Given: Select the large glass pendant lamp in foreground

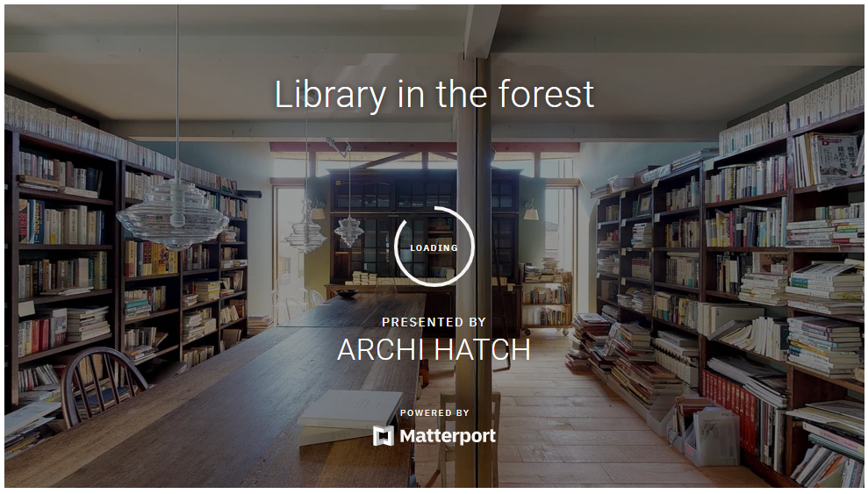Looking at the screenshot, I should 173,213.
